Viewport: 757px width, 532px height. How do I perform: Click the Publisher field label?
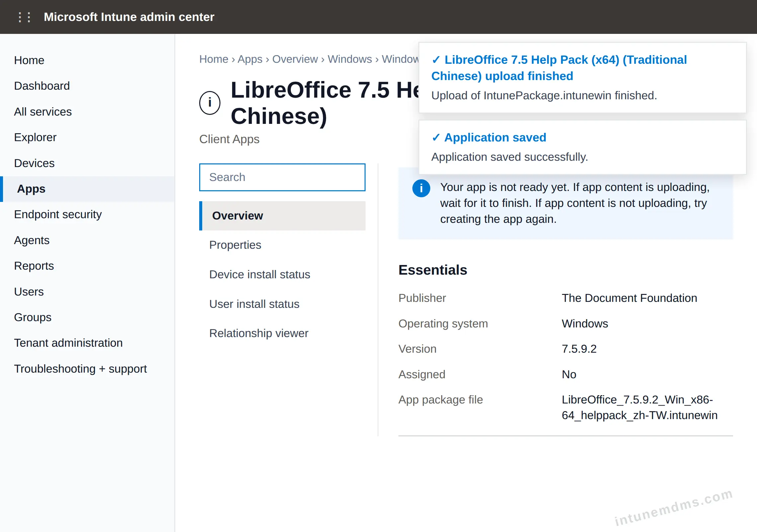point(422,298)
